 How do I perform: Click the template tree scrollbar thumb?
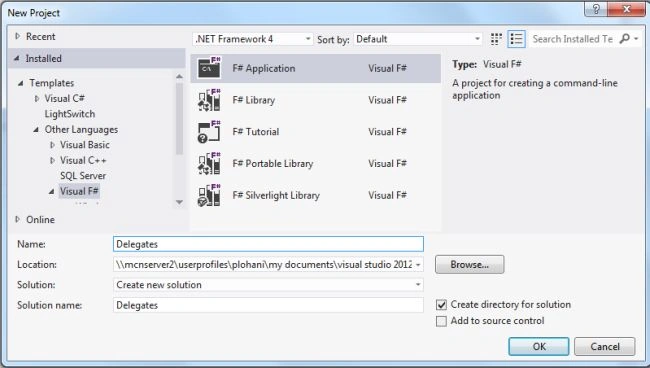point(179,119)
